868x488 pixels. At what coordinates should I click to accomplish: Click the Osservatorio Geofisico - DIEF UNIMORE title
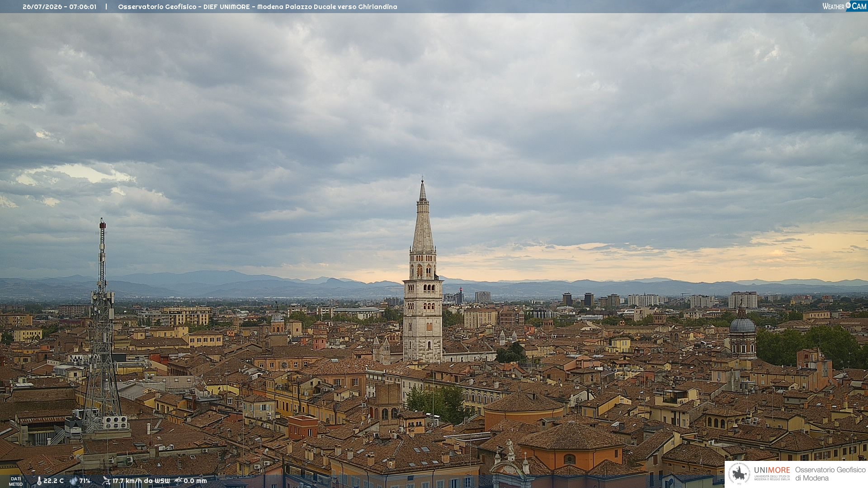[x=185, y=7]
